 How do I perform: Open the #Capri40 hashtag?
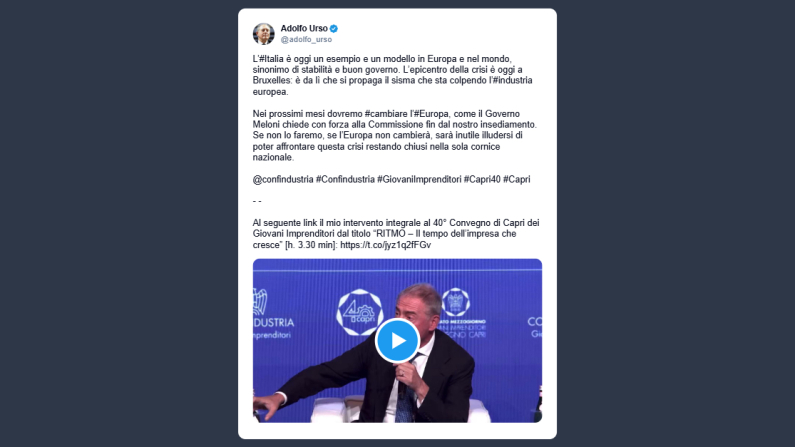pyautogui.click(x=482, y=179)
